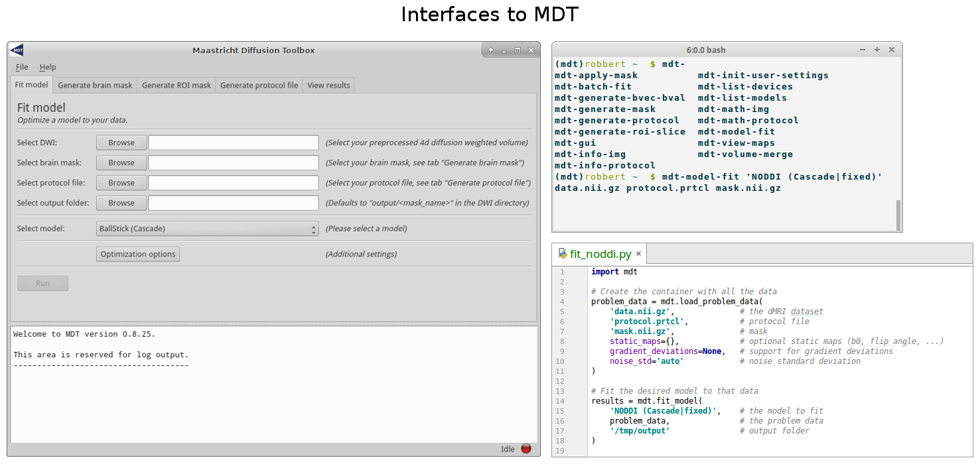Close the bash terminal window
This screenshot has height=464, width=980.
(x=891, y=50)
